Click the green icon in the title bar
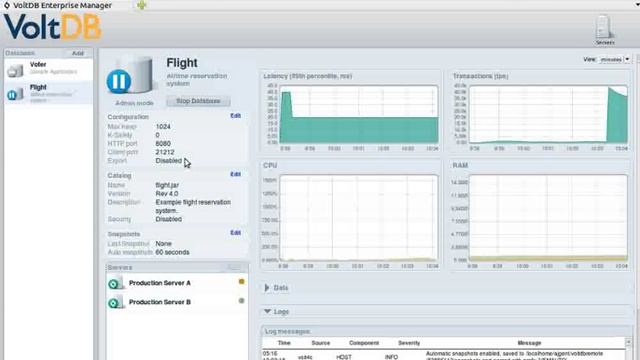640x360 pixels. point(141,5)
